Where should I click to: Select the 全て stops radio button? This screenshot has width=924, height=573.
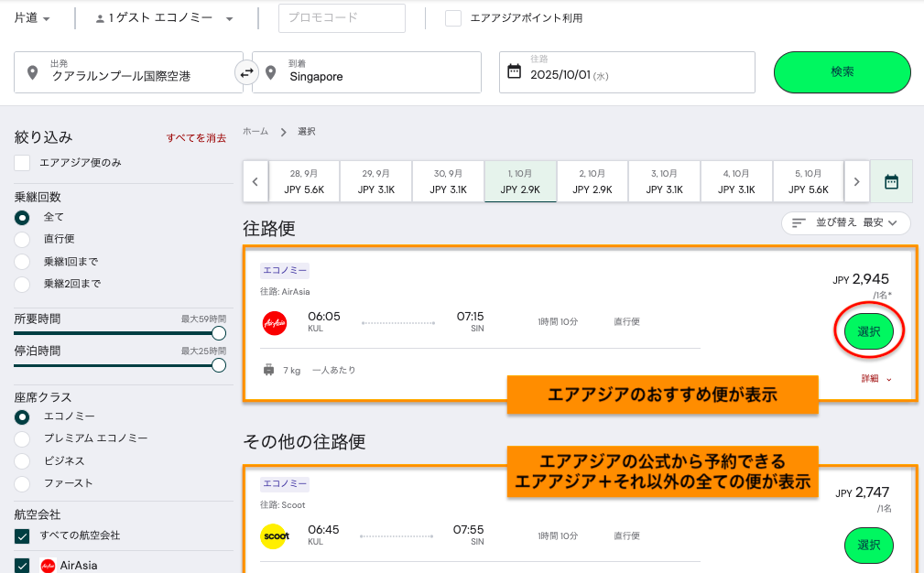[x=22, y=217]
